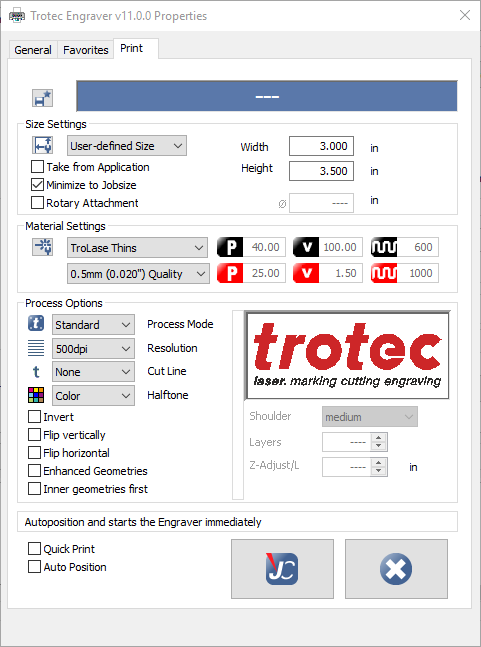Cancel with the blue X button
481x647 pixels.
tap(396, 569)
